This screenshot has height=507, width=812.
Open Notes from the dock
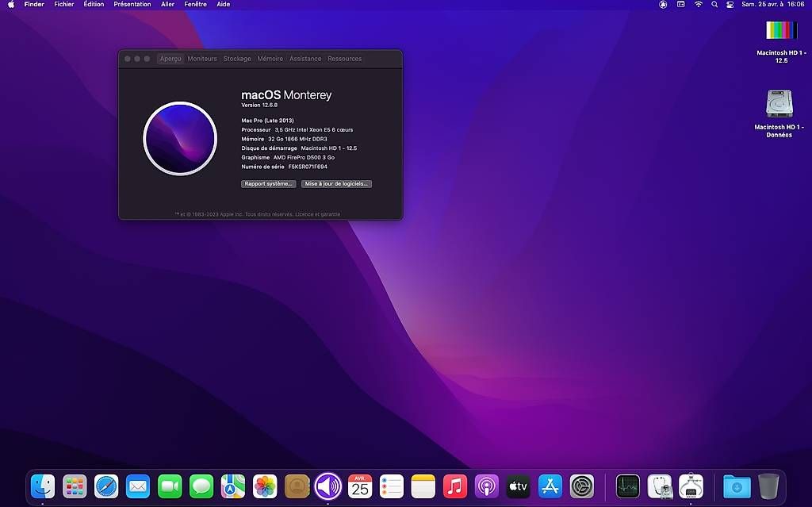[x=423, y=487]
